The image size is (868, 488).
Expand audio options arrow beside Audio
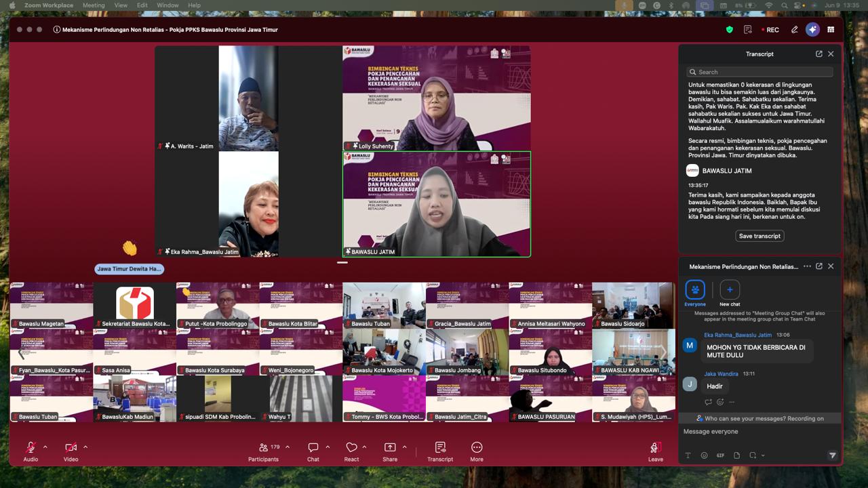pos(45,447)
